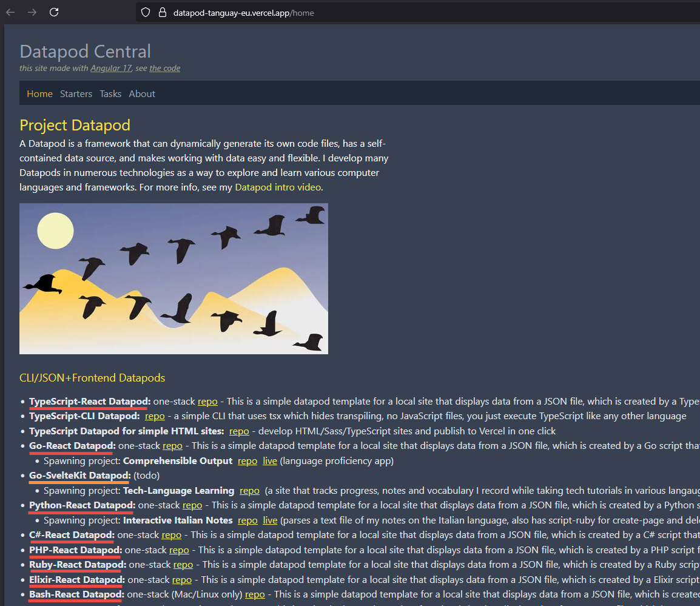Go to the About page
The height and width of the screenshot is (606, 700).
142,93
